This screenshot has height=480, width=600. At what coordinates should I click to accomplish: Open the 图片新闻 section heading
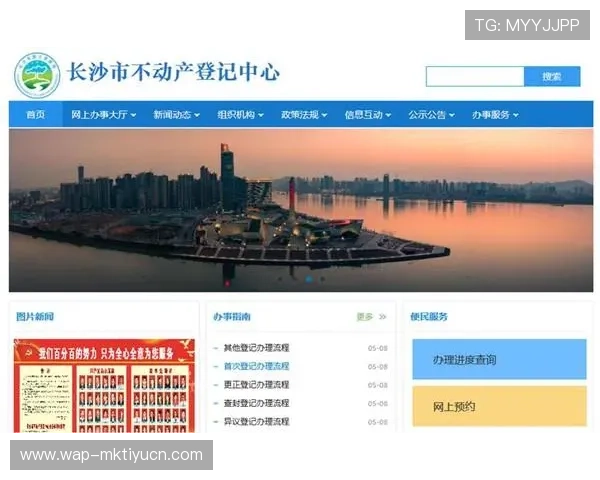coord(35,317)
